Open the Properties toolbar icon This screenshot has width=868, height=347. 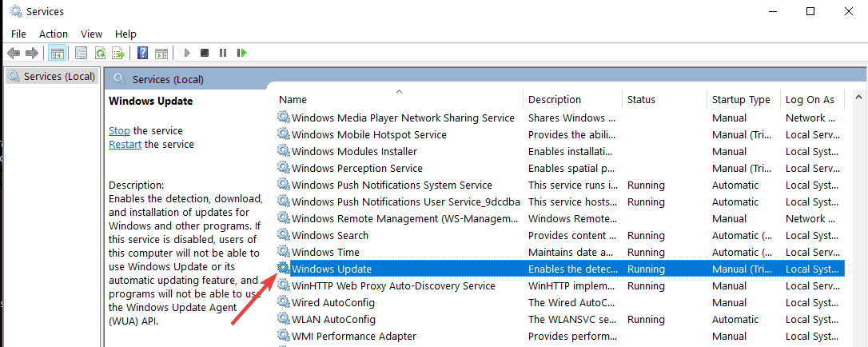(81, 53)
